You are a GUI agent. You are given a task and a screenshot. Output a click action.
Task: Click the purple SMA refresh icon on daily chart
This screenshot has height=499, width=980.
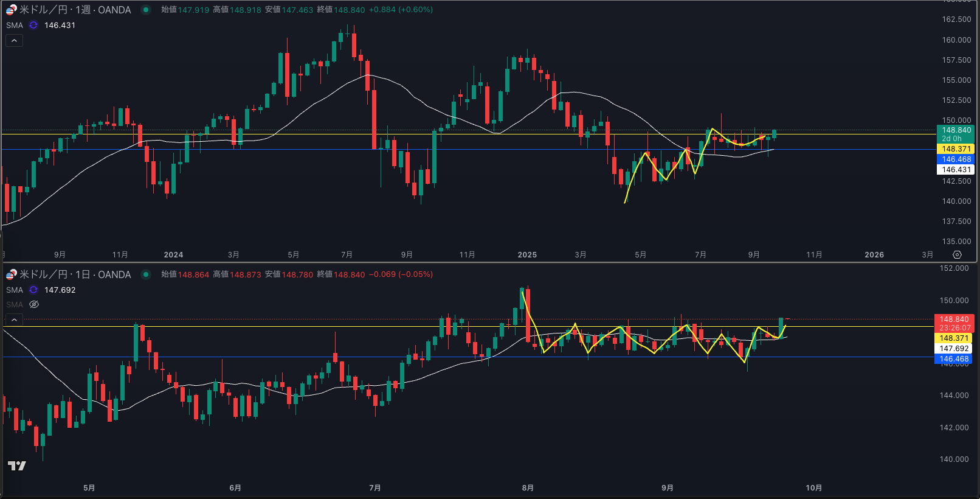33,290
